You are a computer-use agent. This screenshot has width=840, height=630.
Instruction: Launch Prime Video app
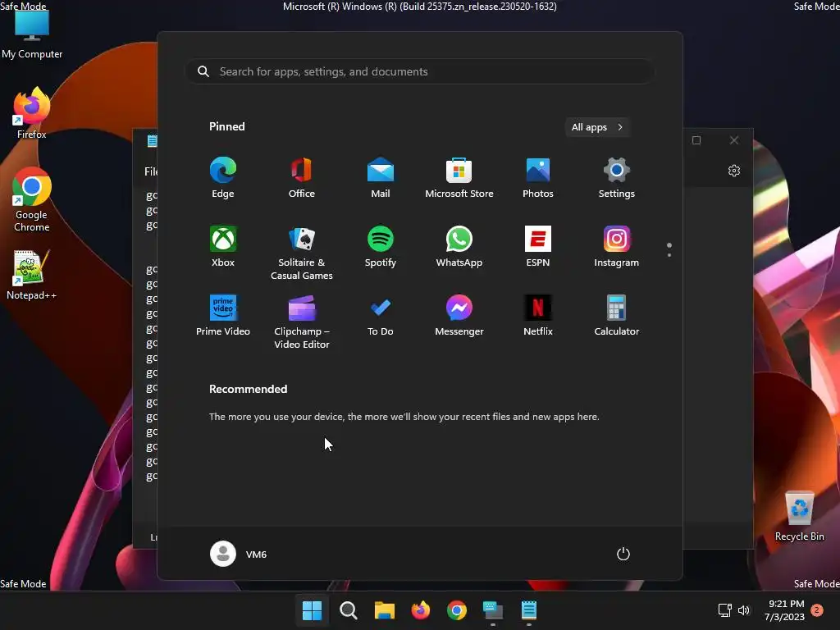[223, 316]
